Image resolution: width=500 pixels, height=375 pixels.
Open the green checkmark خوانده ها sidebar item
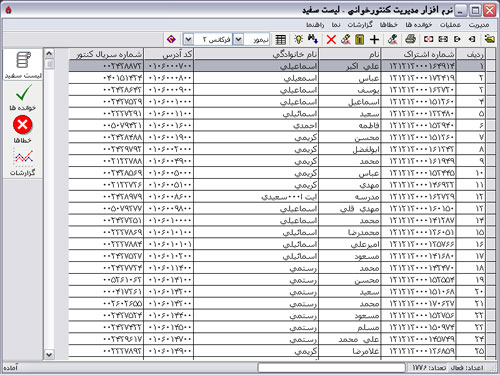[23, 97]
